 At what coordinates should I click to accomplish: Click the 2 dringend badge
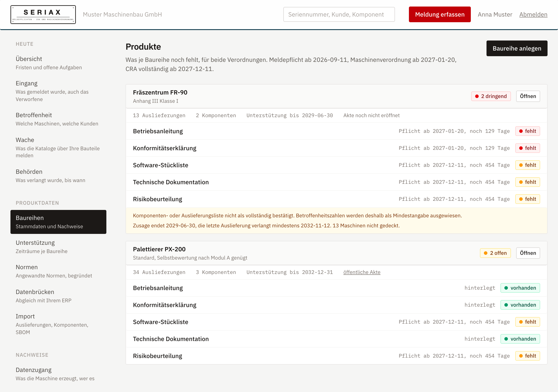[x=491, y=96]
